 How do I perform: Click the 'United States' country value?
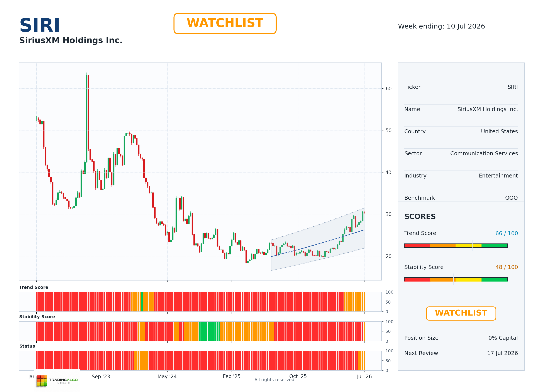click(x=499, y=131)
